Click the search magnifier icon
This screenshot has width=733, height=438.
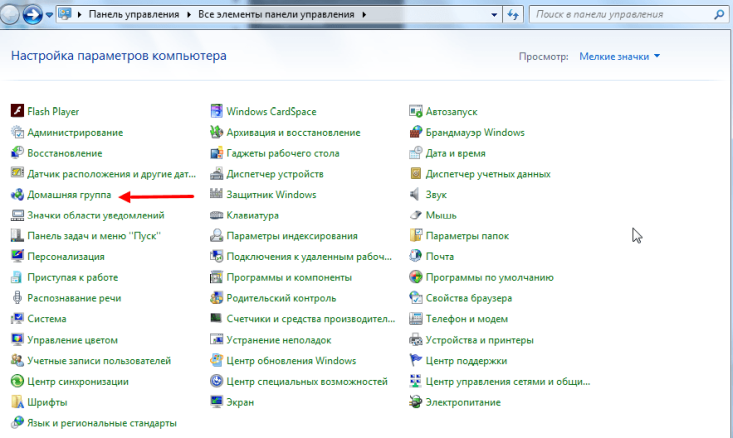pyautogui.click(x=719, y=14)
